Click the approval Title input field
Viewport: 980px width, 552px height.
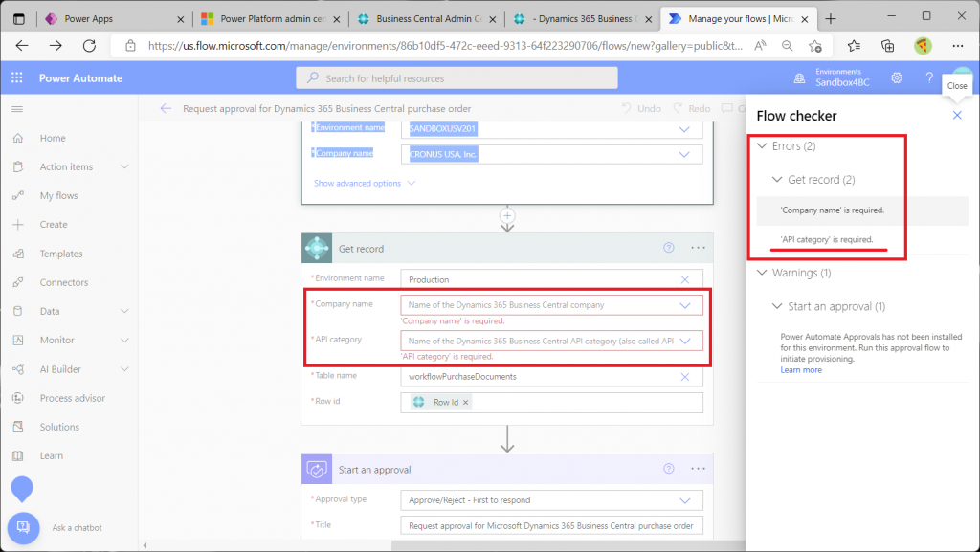tap(551, 526)
